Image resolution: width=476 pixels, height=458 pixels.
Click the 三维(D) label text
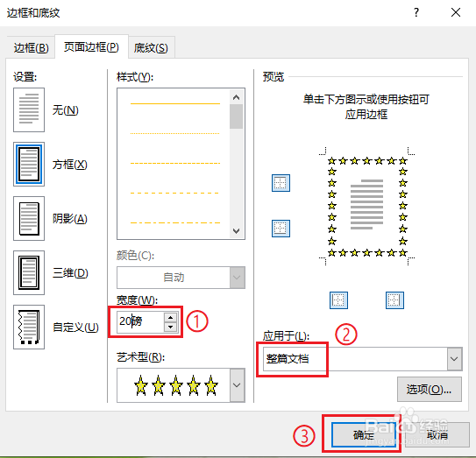pyautogui.click(x=70, y=273)
